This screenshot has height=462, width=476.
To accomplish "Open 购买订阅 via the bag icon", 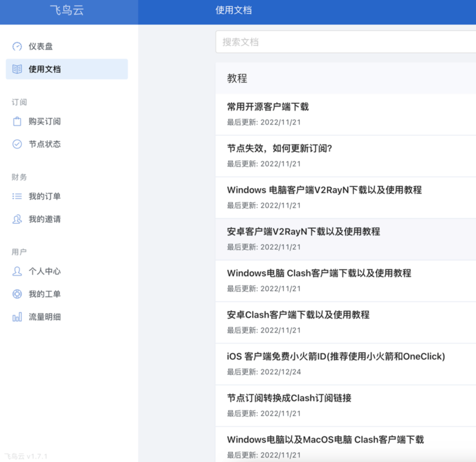I will (17, 121).
